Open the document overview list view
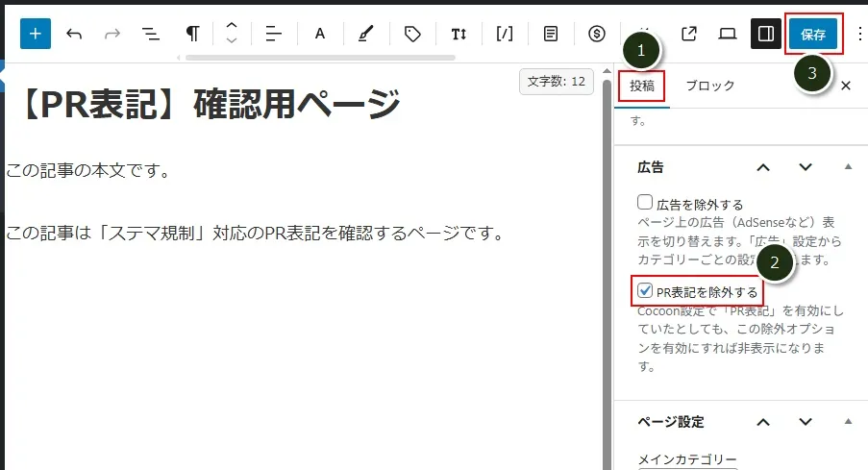The width and height of the screenshot is (868, 470). 151,34
